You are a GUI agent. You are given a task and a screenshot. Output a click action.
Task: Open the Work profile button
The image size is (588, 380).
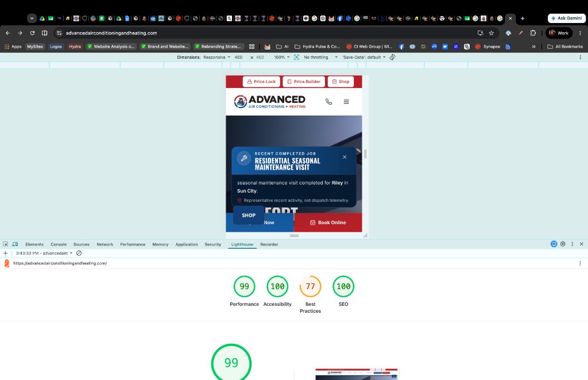click(559, 33)
